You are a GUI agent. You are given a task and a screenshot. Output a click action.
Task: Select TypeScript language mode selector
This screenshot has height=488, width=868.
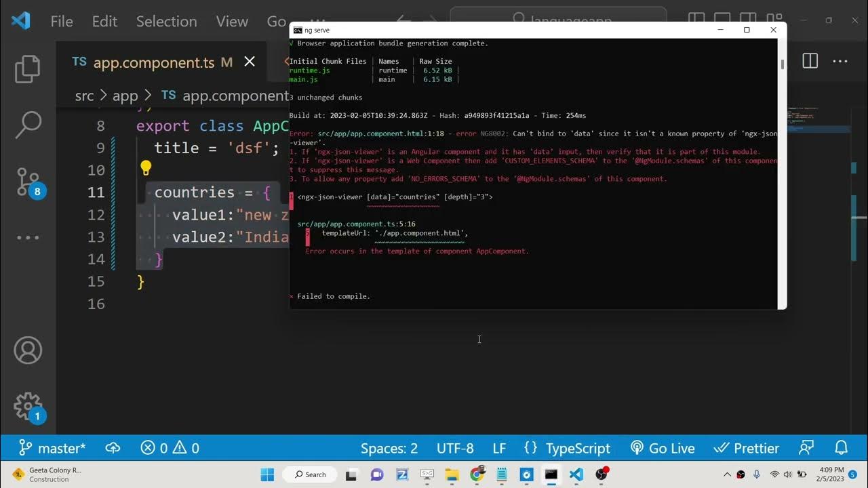(568, 448)
